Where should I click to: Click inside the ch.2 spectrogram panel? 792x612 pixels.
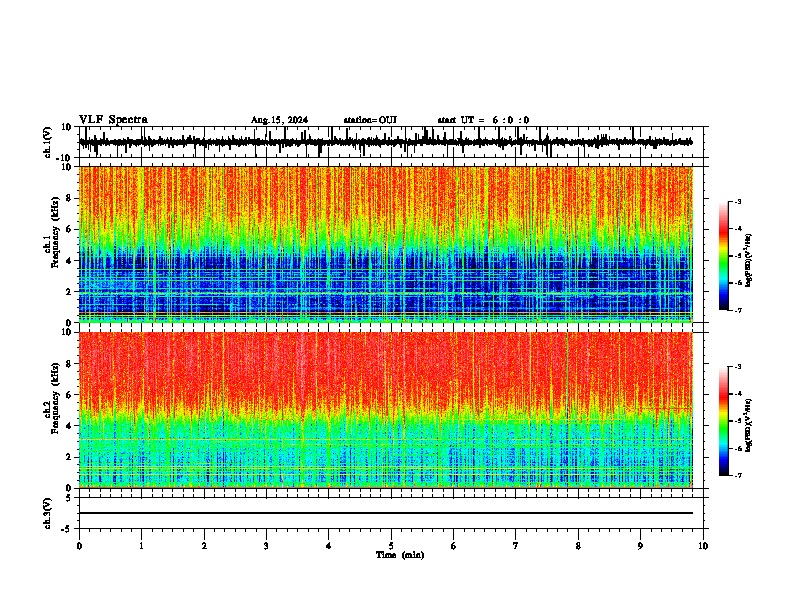coord(385,410)
